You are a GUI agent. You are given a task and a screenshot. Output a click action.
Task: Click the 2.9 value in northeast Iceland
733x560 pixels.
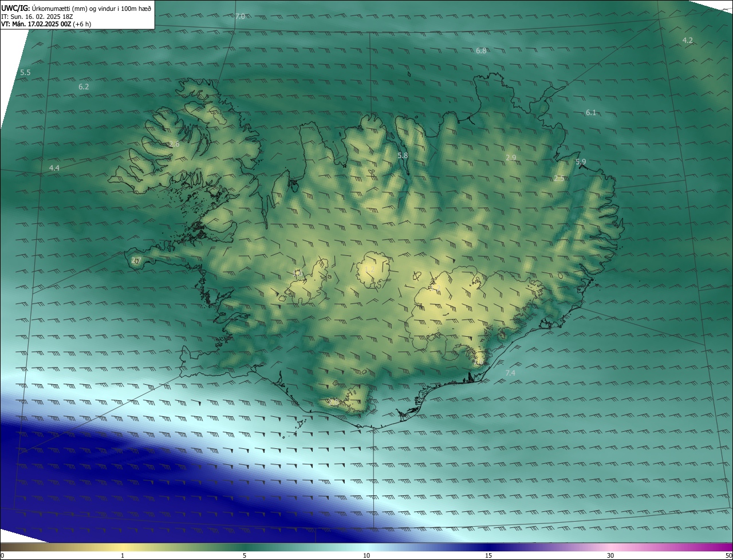click(511, 157)
